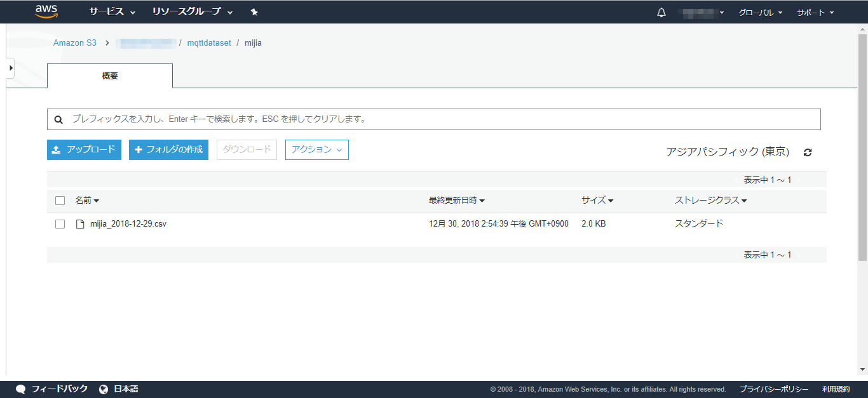Click the feedback speech bubble icon
The height and width of the screenshot is (398, 868).
point(20,388)
